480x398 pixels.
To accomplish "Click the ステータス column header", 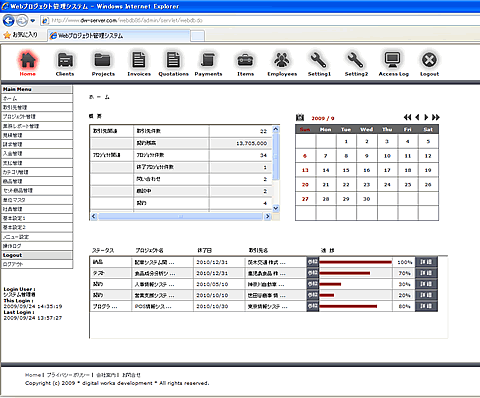I will (x=103, y=250).
